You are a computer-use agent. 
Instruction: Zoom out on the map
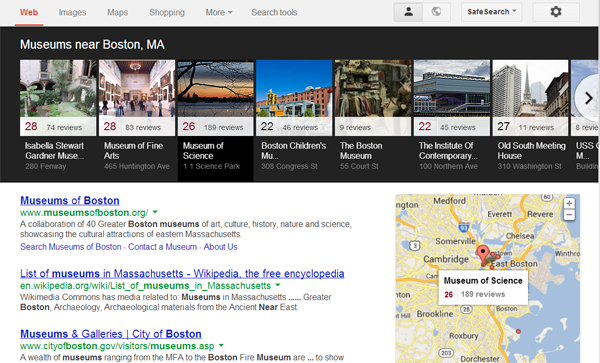pyautogui.click(x=569, y=215)
